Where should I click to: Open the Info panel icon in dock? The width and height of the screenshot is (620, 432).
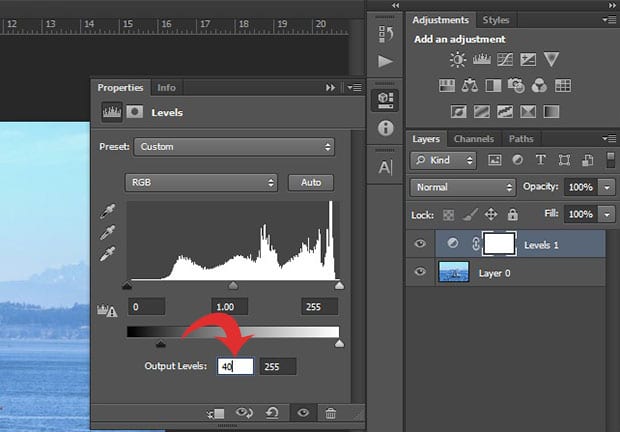click(386, 128)
